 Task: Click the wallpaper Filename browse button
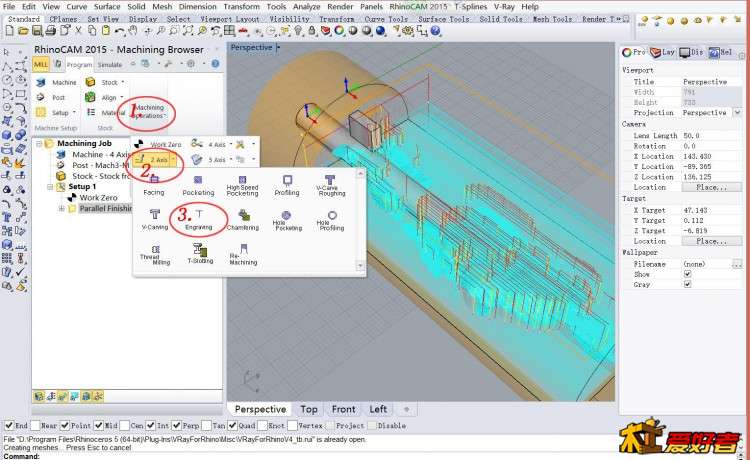pos(737,264)
